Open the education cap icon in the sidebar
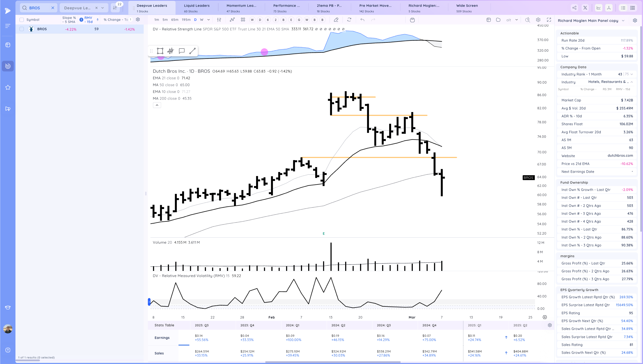Viewport: 643px width, 364px height. pyautogui.click(x=8, y=308)
